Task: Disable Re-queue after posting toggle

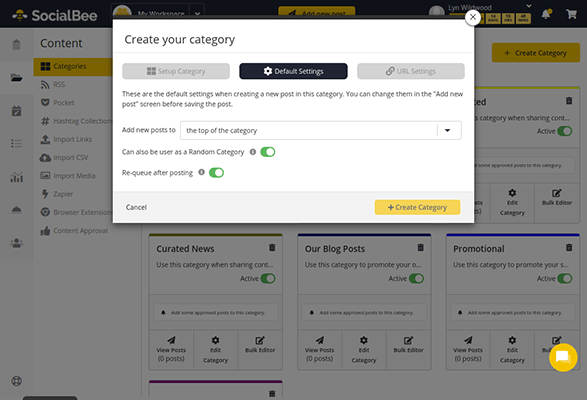Action: pyautogui.click(x=216, y=173)
